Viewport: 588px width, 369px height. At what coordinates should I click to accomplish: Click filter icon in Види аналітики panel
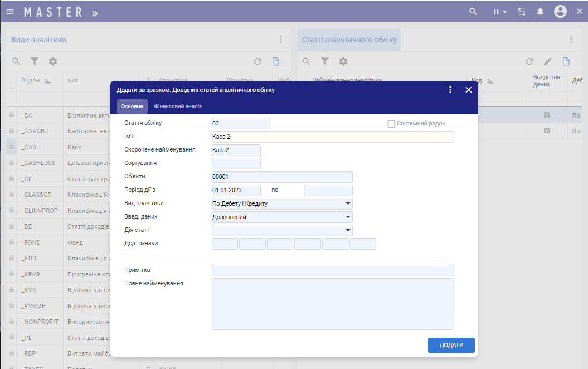coord(35,61)
